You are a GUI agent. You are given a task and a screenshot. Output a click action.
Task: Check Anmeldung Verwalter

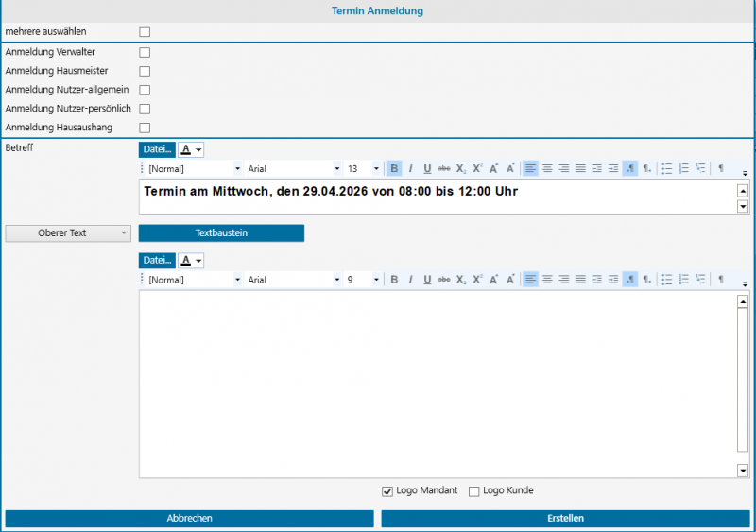click(145, 52)
